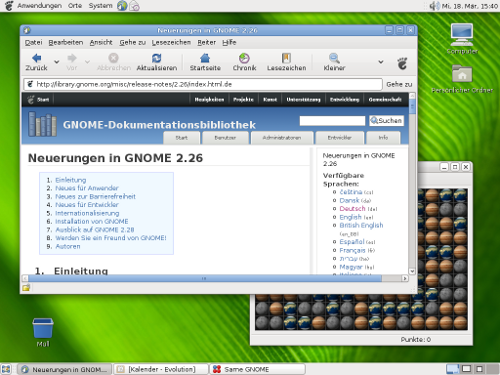Image resolution: width=500 pixels, height=375 pixels.
Task: Expand the toolbar overflow chevron
Action: tap(381, 62)
